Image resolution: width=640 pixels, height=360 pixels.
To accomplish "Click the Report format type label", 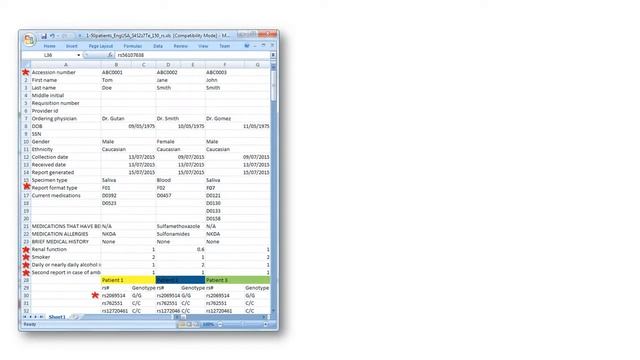I will click(x=66, y=188).
